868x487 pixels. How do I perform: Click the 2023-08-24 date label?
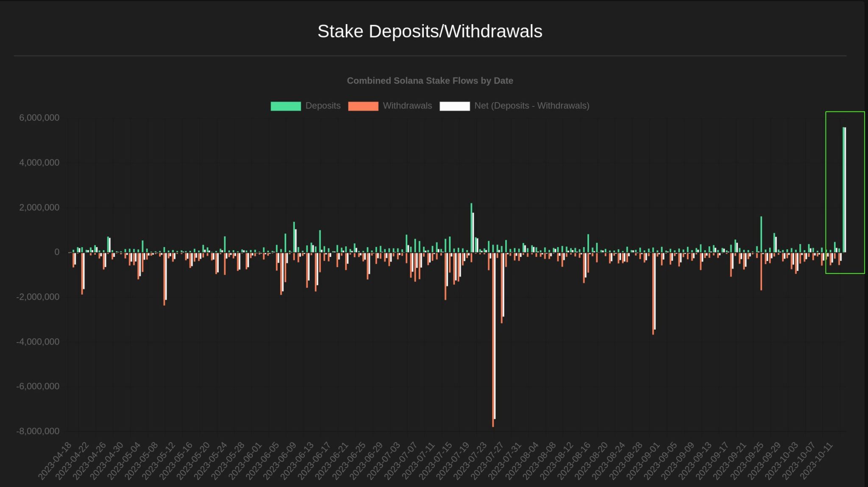pyautogui.click(x=609, y=461)
